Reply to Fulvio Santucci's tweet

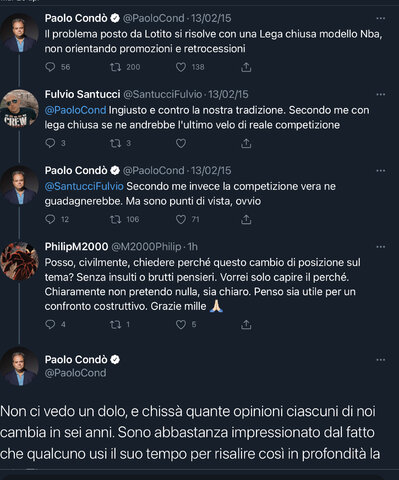pos(50,143)
